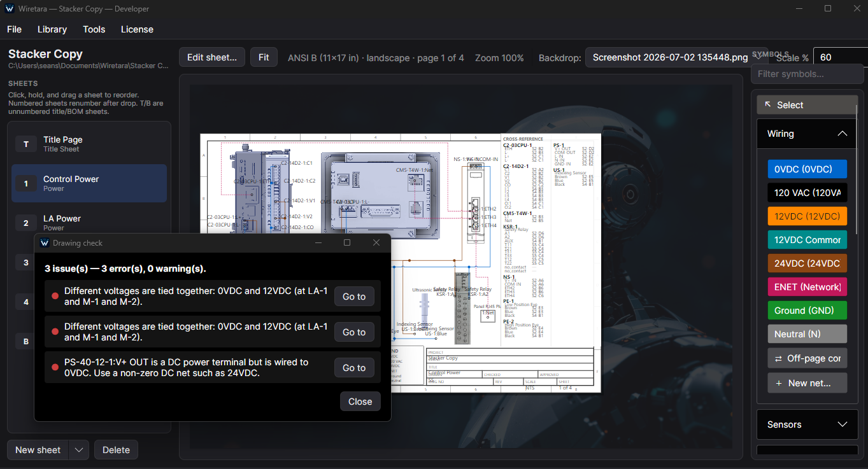
Task: Maximize the Drawing check dialog
Action: coord(347,242)
